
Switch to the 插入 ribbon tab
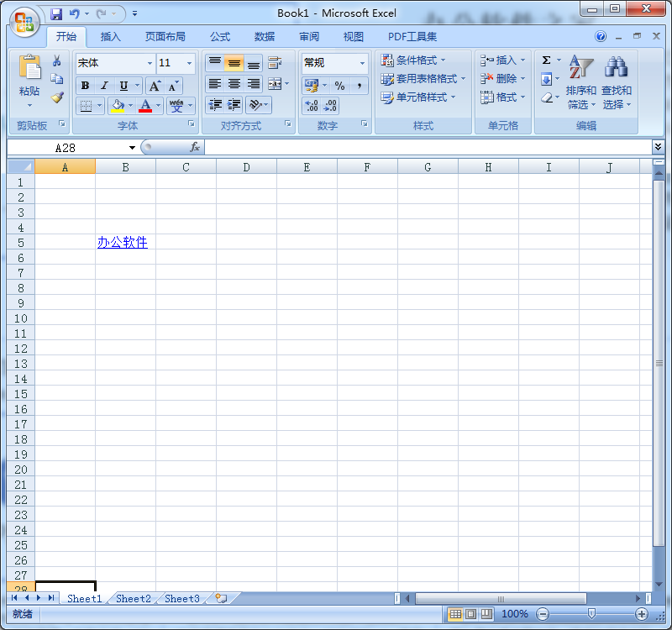click(111, 37)
